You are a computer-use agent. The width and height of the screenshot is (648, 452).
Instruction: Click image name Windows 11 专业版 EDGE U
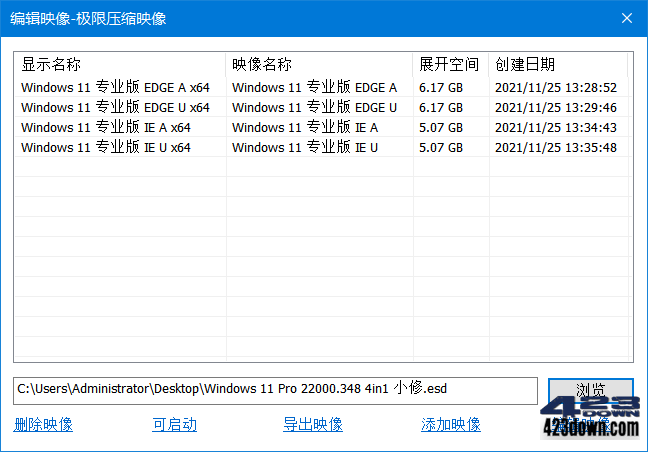click(314, 107)
